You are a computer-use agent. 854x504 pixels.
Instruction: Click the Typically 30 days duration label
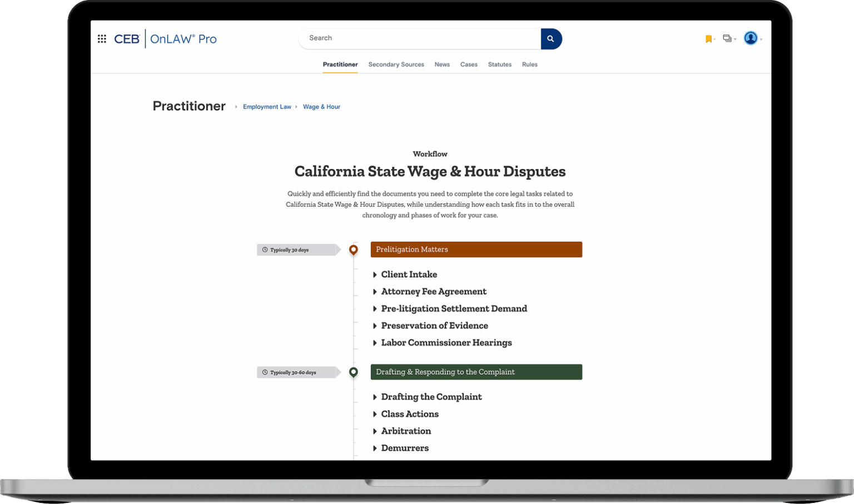(295, 249)
